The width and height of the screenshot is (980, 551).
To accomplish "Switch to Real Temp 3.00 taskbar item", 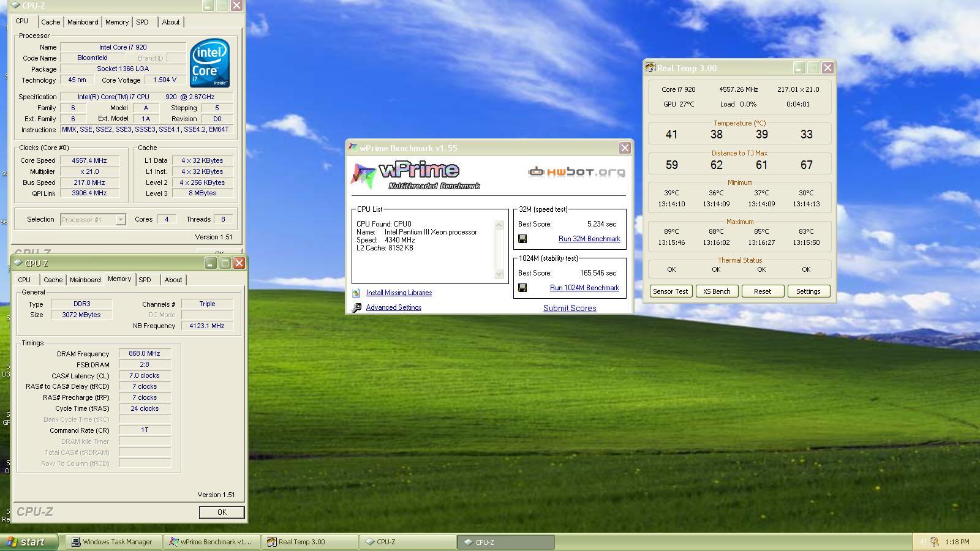I will tap(310, 542).
